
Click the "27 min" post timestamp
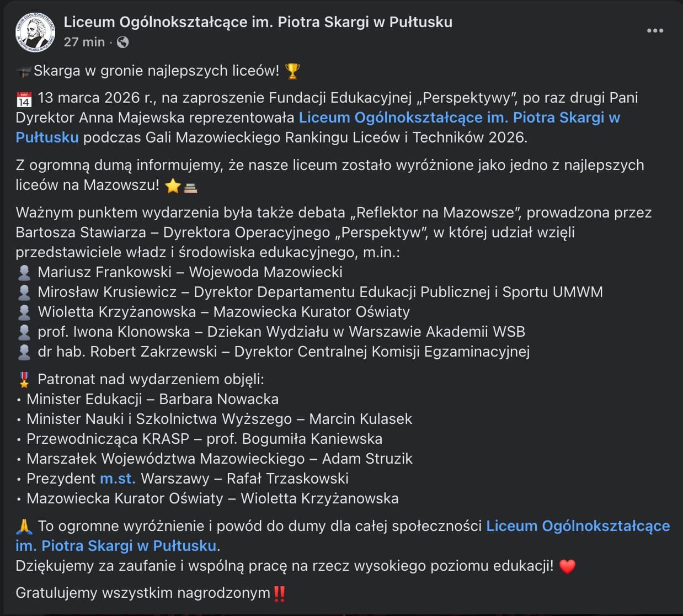pos(84,42)
